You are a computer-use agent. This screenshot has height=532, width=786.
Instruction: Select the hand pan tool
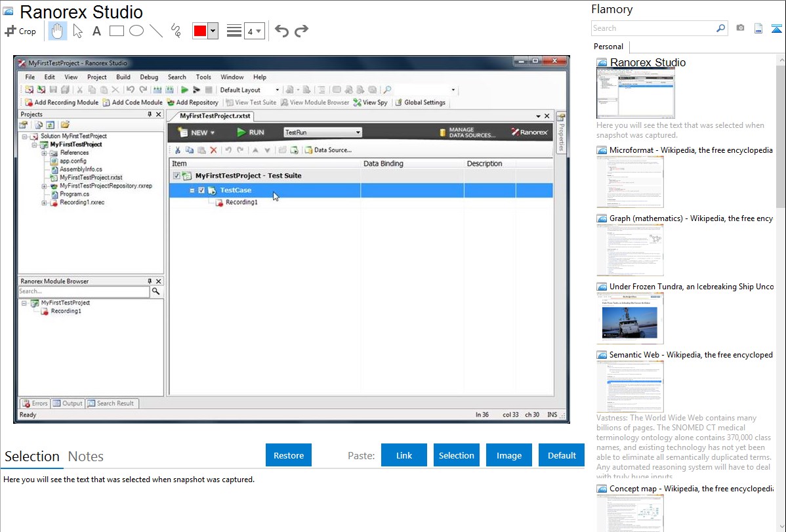58,31
